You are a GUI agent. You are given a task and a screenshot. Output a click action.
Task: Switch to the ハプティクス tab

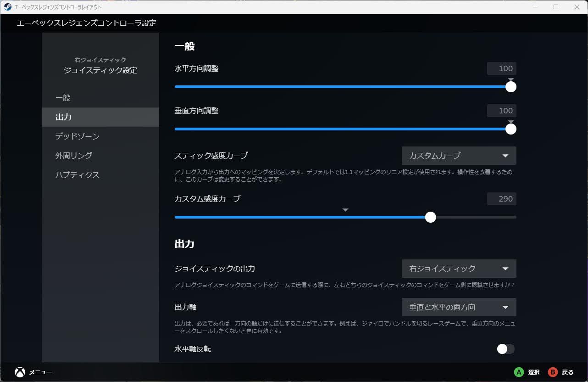pyautogui.click(x=100, y=175)
